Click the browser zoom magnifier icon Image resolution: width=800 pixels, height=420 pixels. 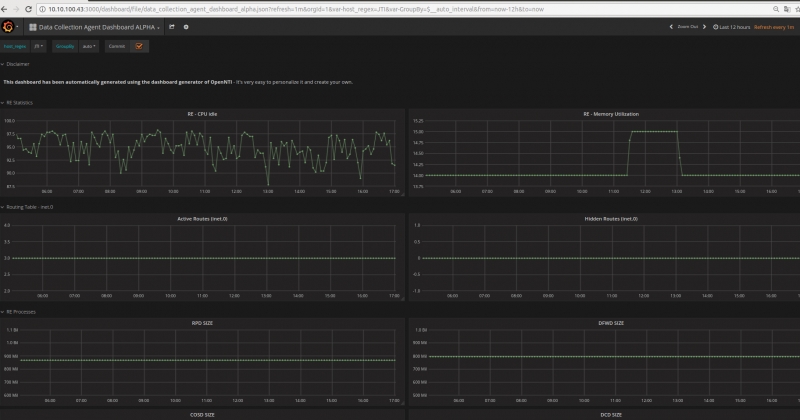coord(776,9)
